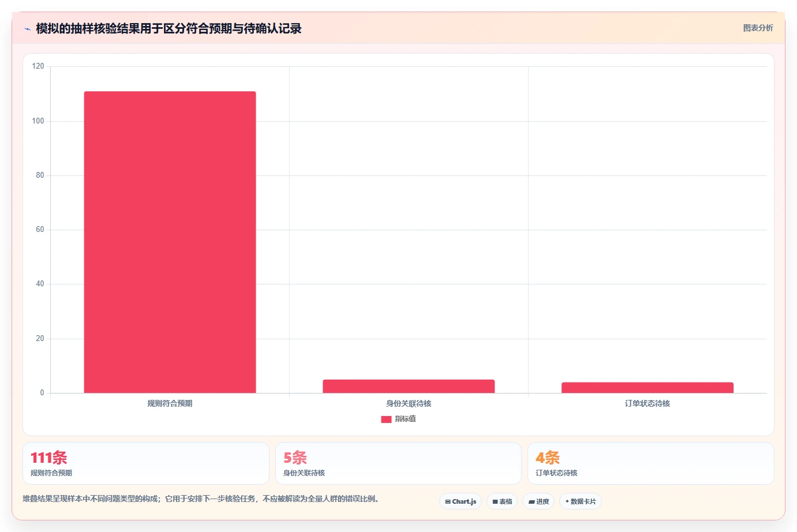Click the 0 y-axis tick label
The height and width of the screenshot is (532, 797).
click(42, 393)
